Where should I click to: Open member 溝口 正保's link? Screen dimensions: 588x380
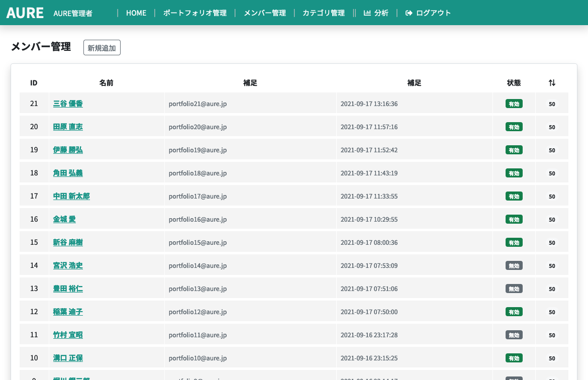[x=68, y=358]
